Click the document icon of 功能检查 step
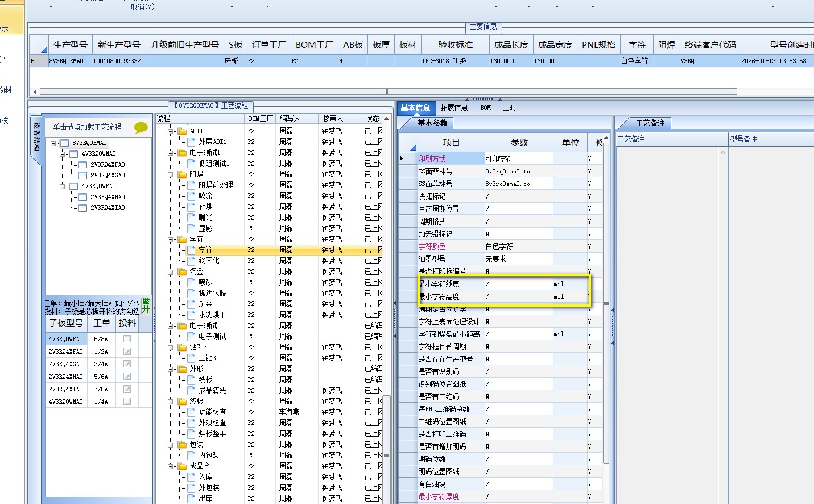Viewport: 814px width, 504px height. 191,412
